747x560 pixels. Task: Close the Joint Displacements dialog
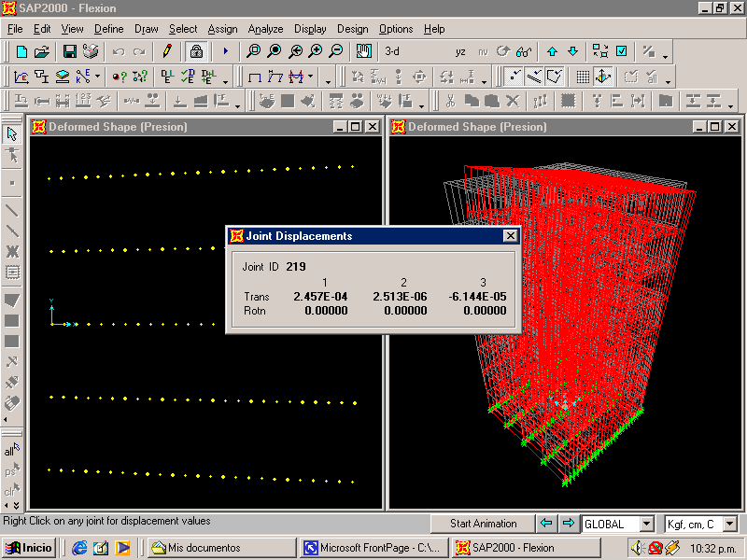click(x=510, y=236)
